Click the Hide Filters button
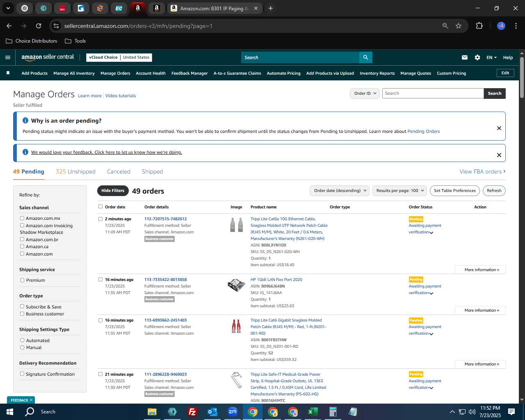Screen dimensions: 525x420 pyautogui.click(x=113, y=191)
